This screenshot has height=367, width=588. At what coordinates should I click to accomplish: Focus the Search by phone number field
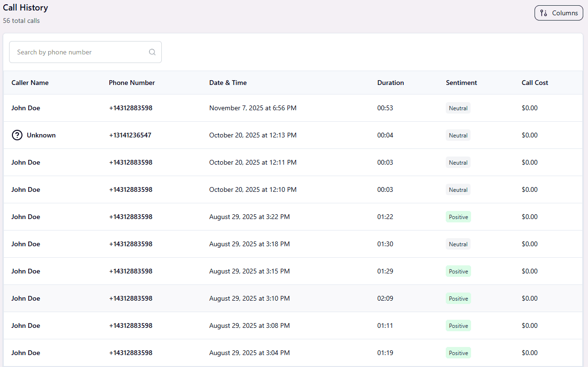tap(85, 52)
